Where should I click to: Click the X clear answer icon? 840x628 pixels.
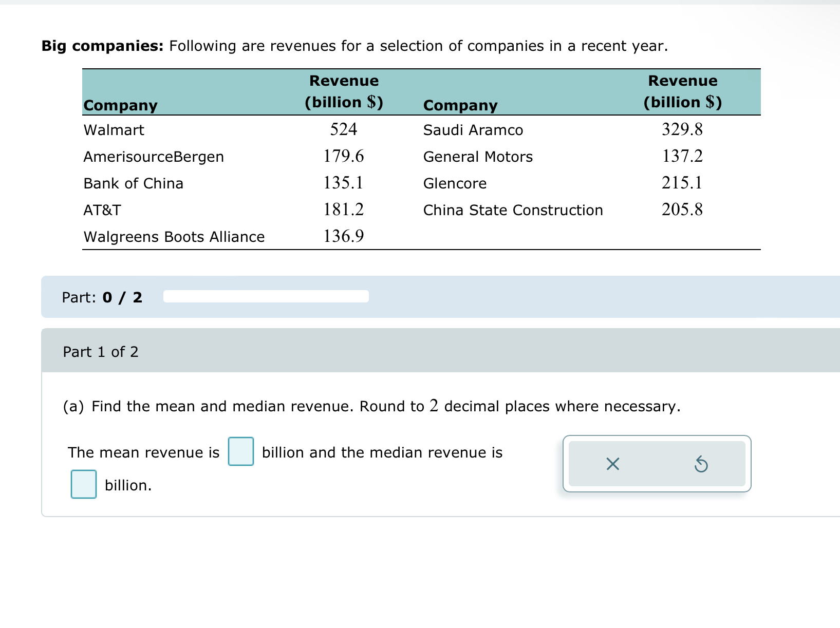point(612,464)
